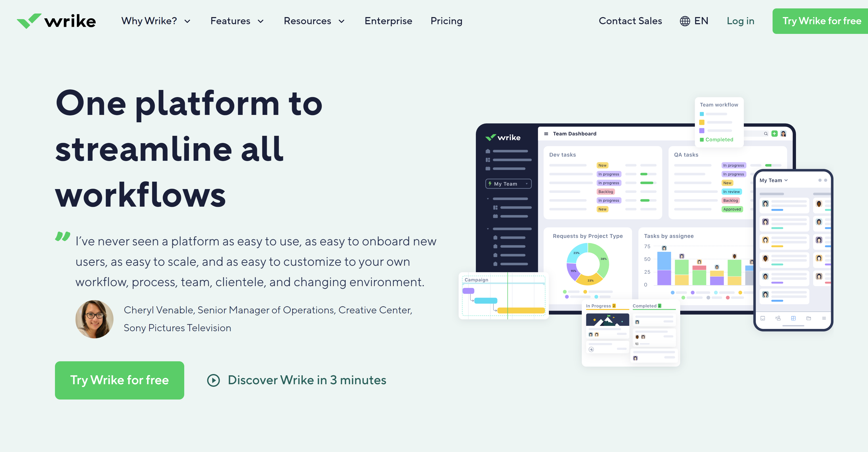The width and height of the screenshot is (868, 452).
Task: Open the Pricing page
Action: [x=446, y=21]
